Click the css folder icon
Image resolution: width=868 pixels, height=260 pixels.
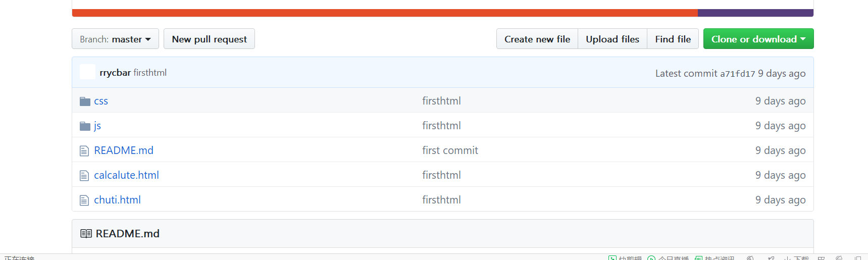[85, 101]
